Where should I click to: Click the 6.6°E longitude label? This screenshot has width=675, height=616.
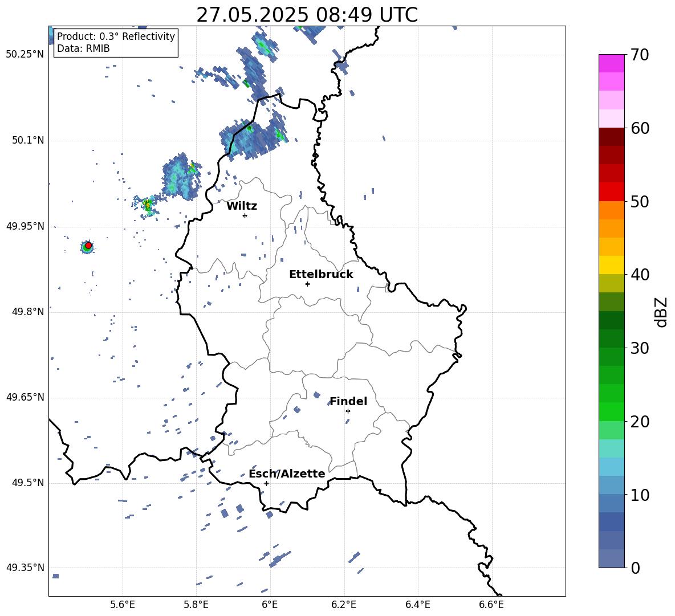[x=491, y=605]
